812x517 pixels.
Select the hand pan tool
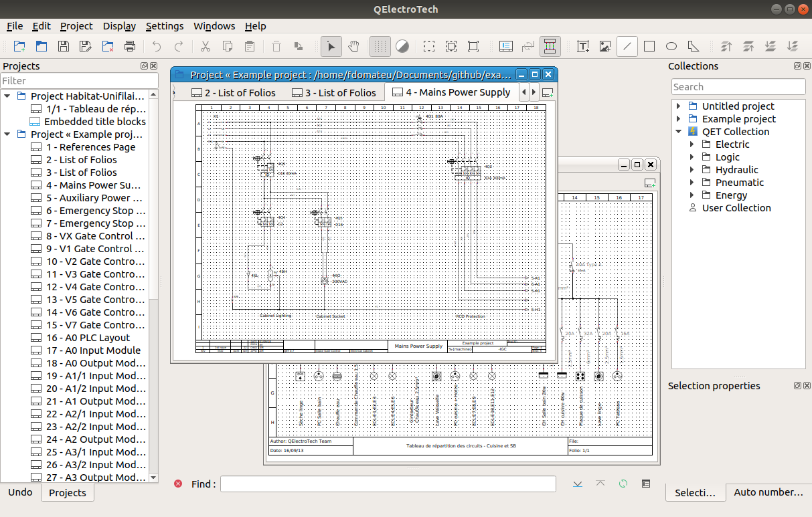[x=353, y=46]
